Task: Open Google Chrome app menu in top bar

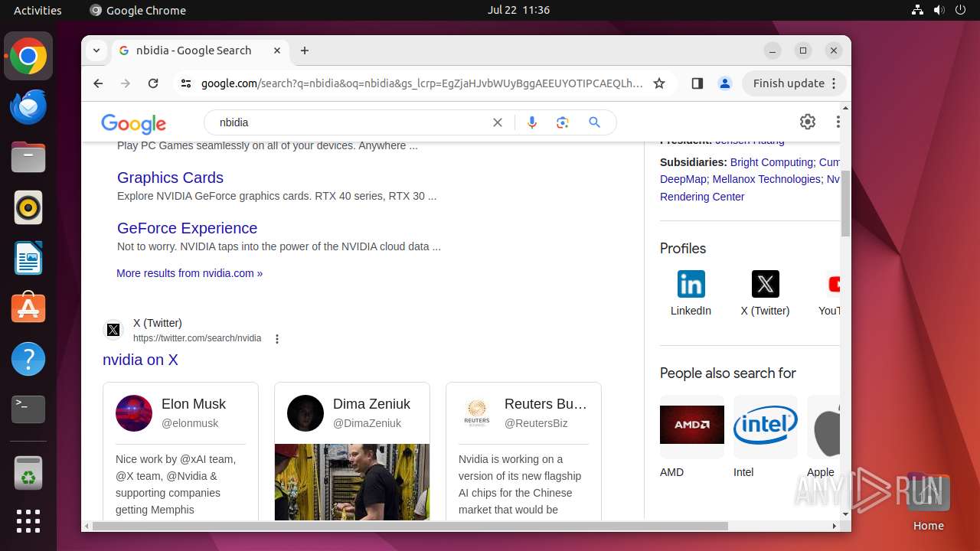Action: 138,10
